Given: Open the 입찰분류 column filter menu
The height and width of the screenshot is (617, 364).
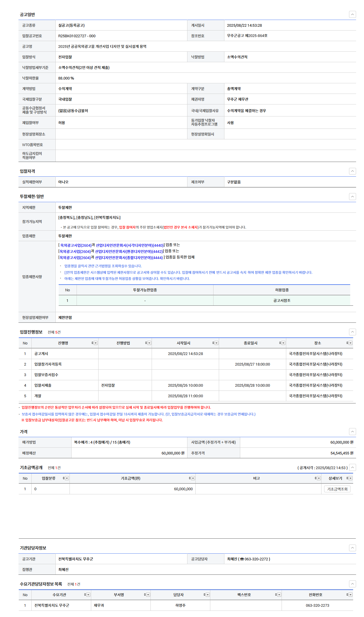Looking at the screenshot, I should click(67, 478).
